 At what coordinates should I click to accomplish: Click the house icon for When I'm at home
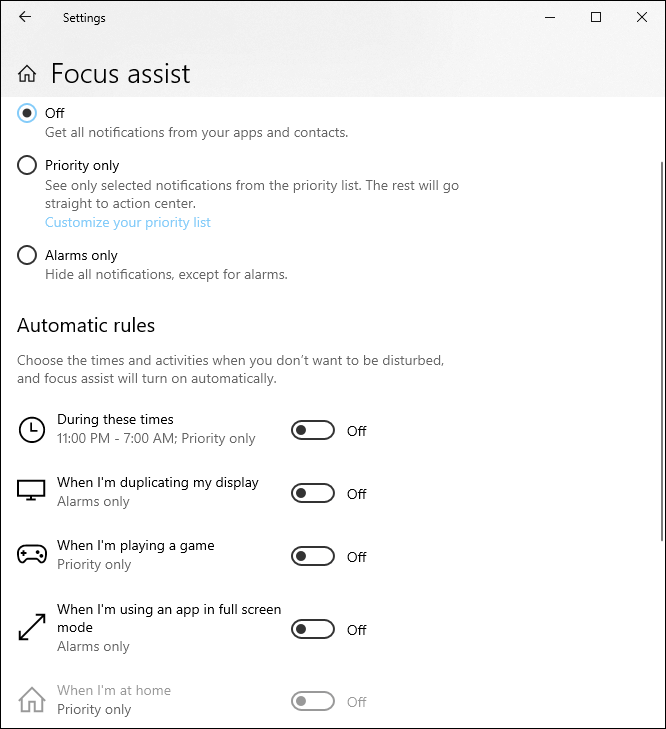(32, 700)
